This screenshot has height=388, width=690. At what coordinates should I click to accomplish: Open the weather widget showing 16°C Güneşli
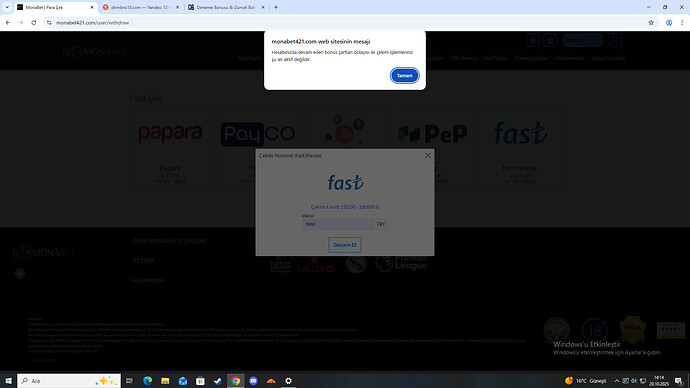pyautogui.click(x=586, y=381)
